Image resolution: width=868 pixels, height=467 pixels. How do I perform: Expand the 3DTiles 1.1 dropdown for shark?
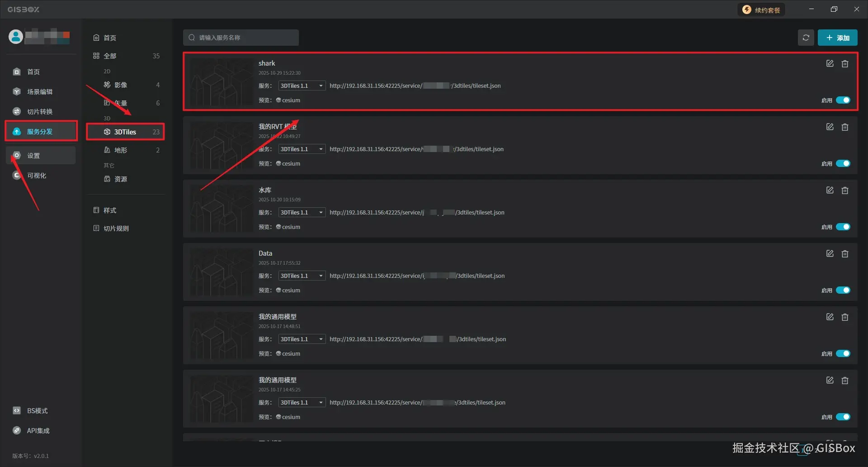click(302, 86)
